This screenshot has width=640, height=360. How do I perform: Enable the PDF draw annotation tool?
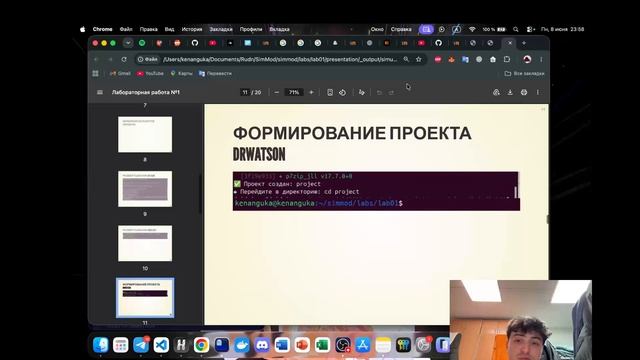click(x=362, y=92)
